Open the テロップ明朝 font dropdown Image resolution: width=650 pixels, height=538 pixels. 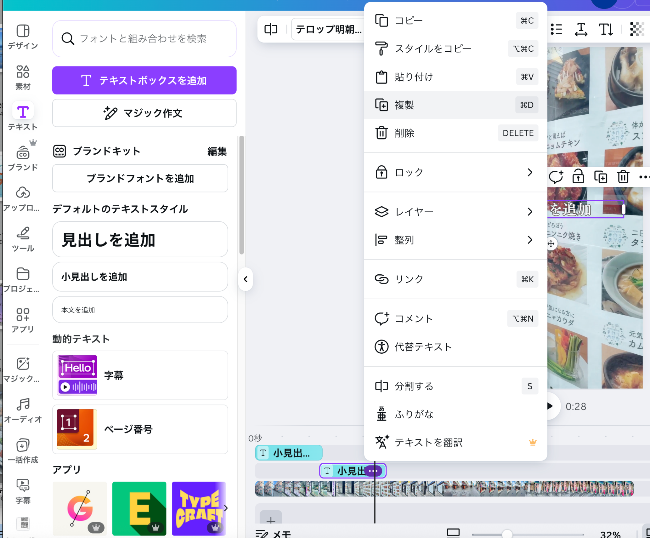(327, 29)
